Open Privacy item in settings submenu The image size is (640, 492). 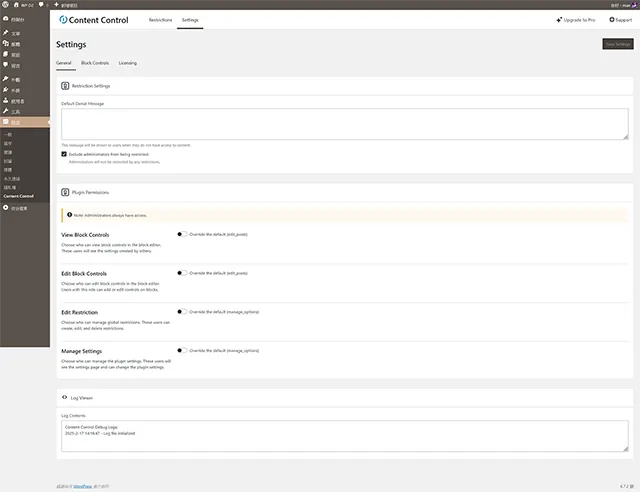click(x=10, y=187)
